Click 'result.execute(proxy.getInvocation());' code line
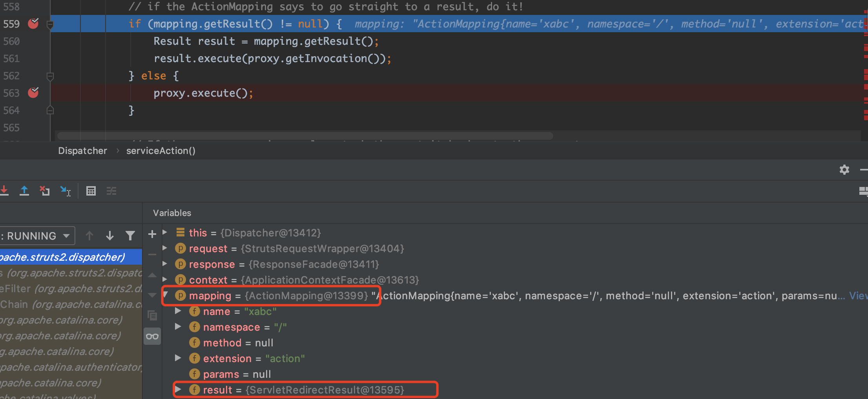Image resolution: width=868 pixels, height=399 pixels. 272,59
